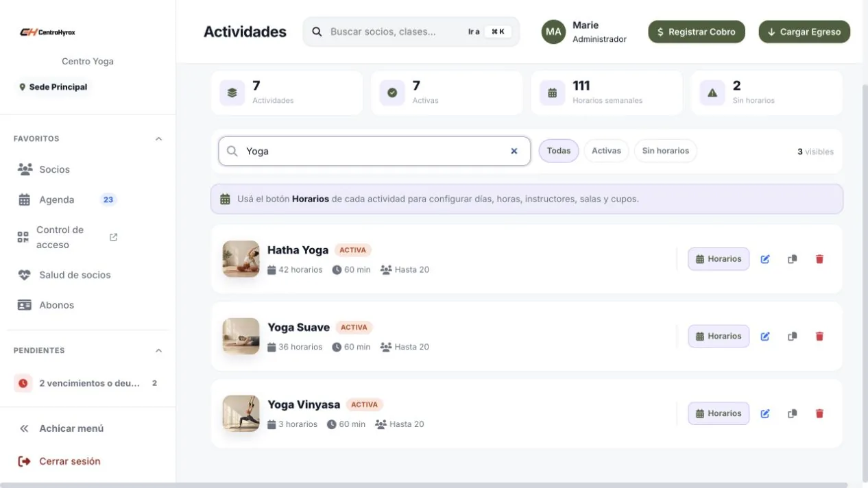Filter by Activas activities

606,151
